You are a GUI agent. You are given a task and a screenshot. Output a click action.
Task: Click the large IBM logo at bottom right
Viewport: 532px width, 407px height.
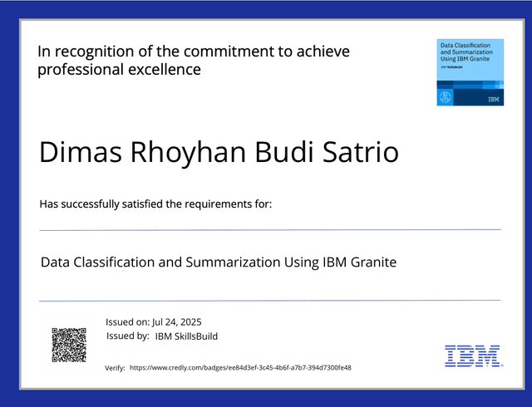472,356
